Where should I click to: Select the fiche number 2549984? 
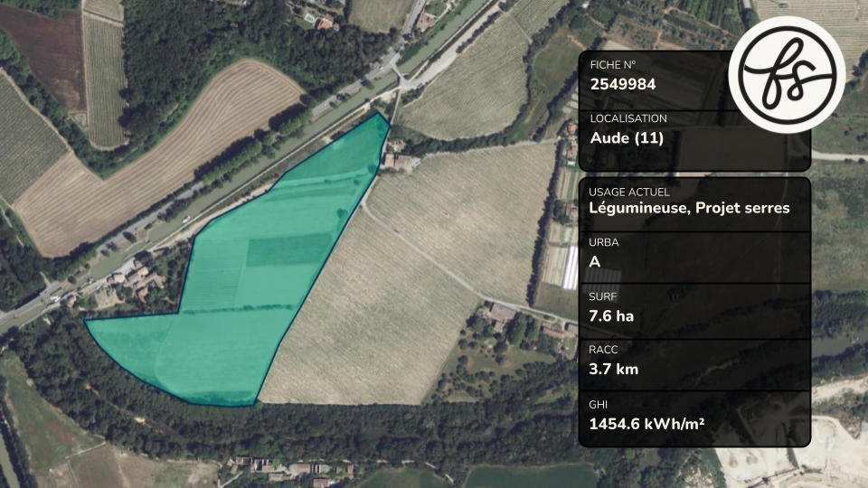point(623,84)
